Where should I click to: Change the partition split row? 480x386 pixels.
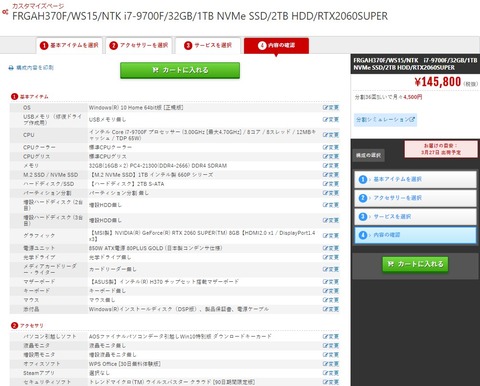(x=331, y=193)
